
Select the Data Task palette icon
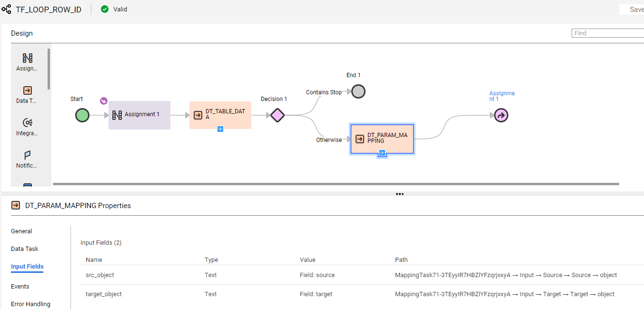(x=28, y=90)
